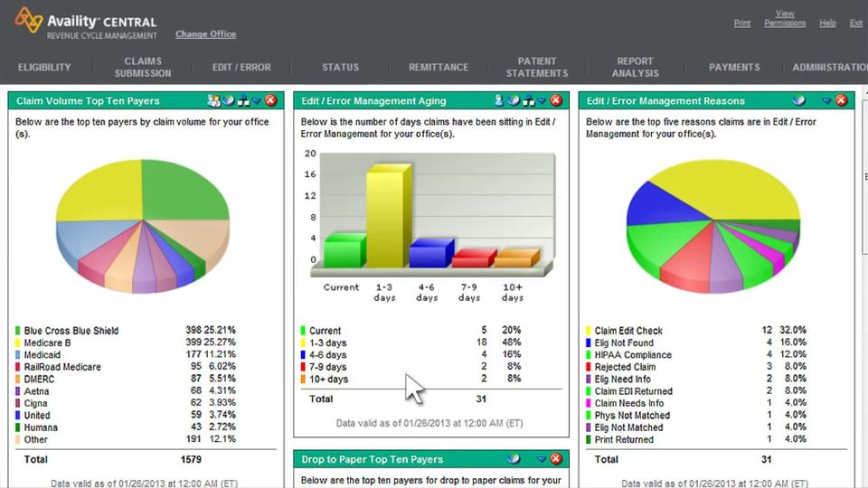Click the green Current bar in chart

344,250
